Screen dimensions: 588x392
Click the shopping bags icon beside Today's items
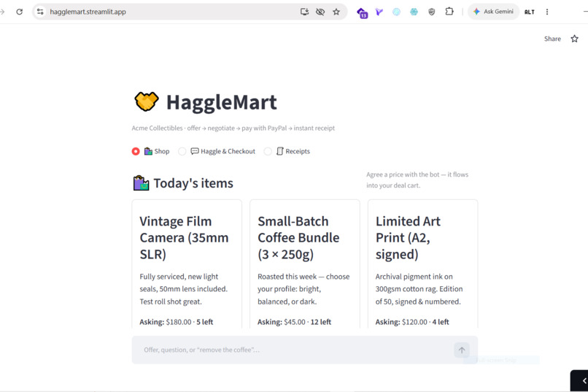141,183
